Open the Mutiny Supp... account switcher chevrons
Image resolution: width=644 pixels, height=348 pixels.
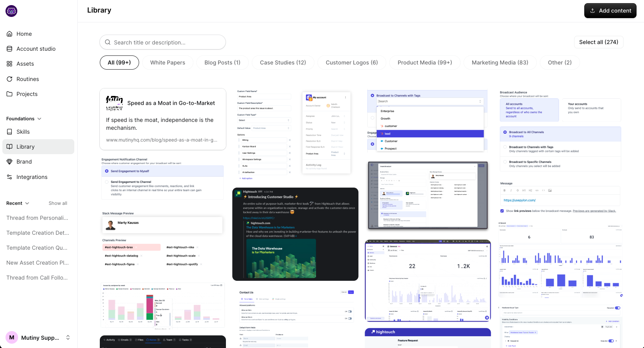pos(68,337)
